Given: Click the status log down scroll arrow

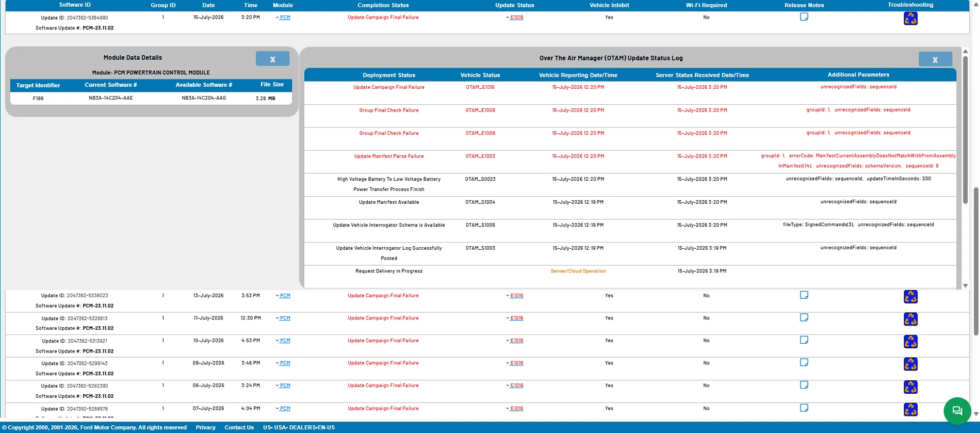Looking at the screenshot, I should [x=966, y=285].
